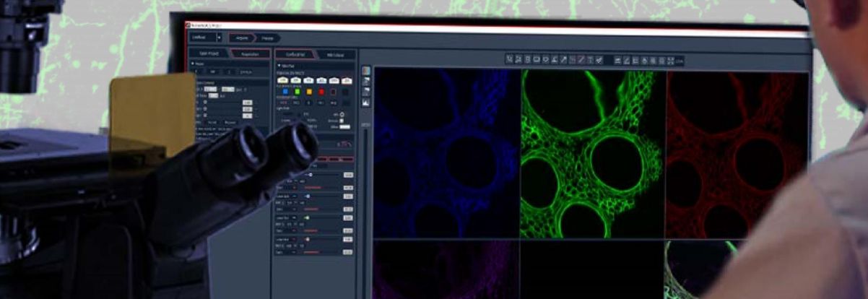This screenshot has height=299, width=868.
Task: Click the color channels icon beside viewer
Action: tap(366, 71)
